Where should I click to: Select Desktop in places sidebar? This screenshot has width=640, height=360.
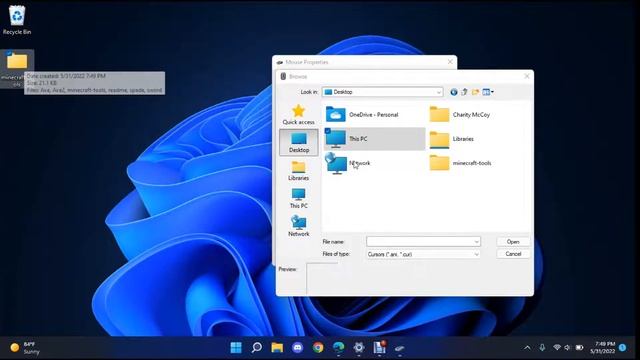click(299, 142)
